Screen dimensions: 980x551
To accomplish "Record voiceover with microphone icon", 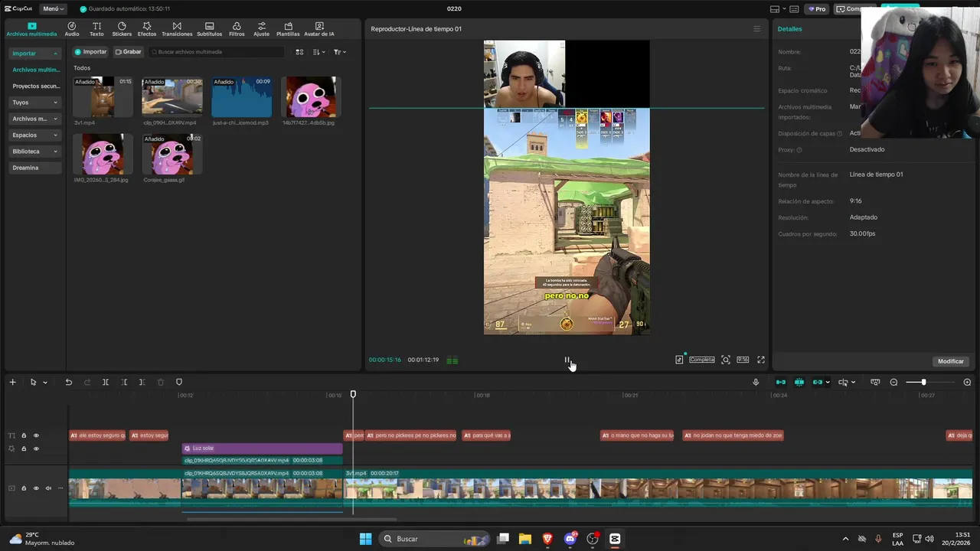I will pyautogui.click(x=756, y=382).
